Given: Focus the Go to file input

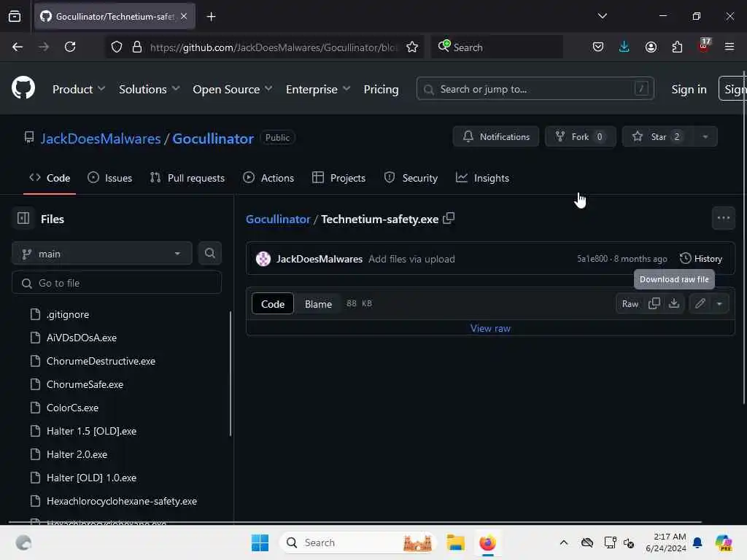Looking at the screenshot, I should click(x=117, y=283).
